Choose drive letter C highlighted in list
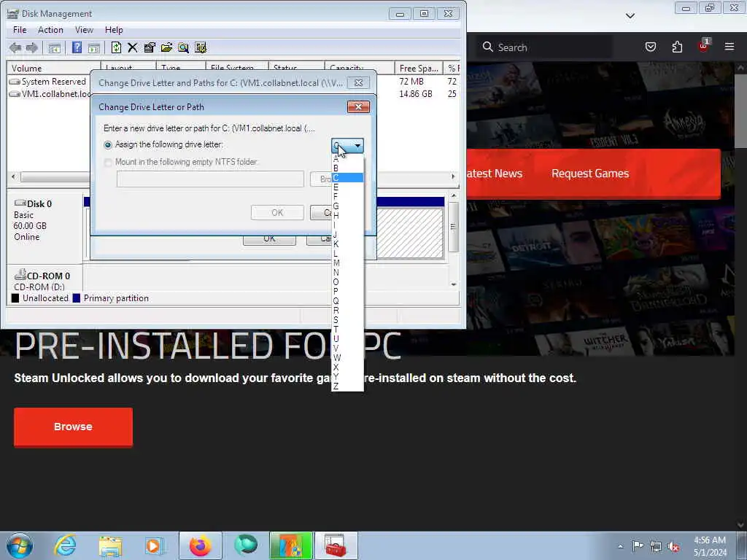The width and height of the screenshot is (747, 560). coord(347,178)
